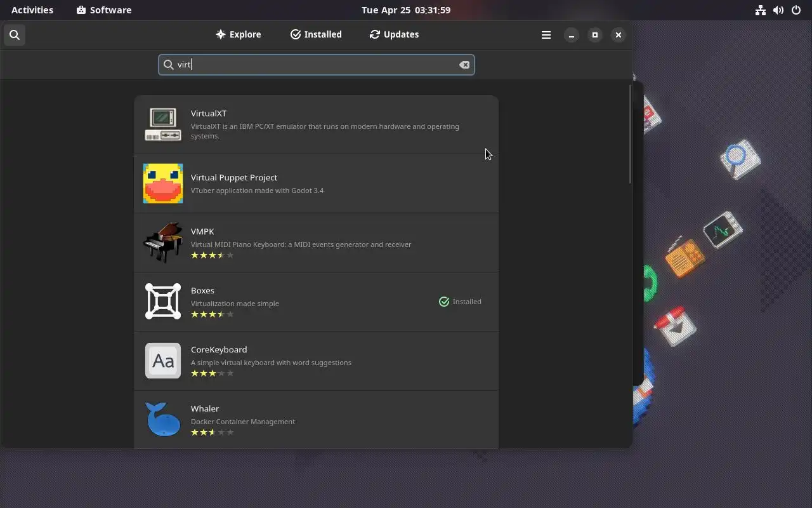Open the Updates tab

[x=394, y=34]
